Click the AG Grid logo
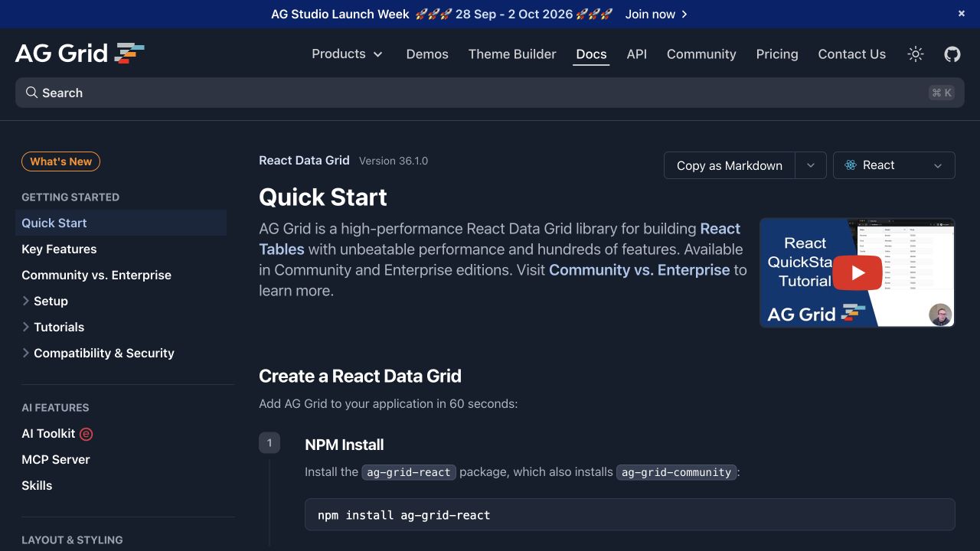The width and height of the screenshot is (980, 551). click(80, 53)
